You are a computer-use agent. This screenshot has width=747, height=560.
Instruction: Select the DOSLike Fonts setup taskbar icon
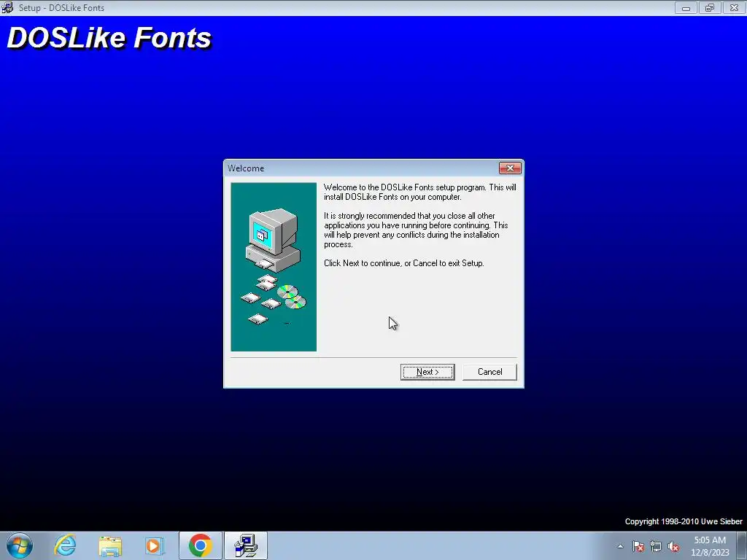246,545
